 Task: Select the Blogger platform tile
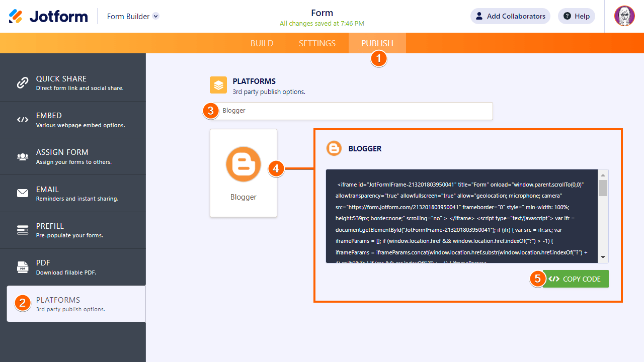pos(243,172)
